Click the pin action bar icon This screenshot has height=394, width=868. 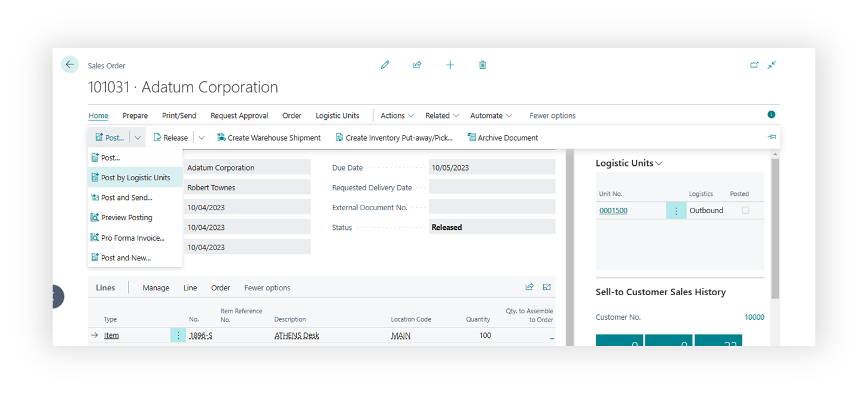[x=772, y=137]
